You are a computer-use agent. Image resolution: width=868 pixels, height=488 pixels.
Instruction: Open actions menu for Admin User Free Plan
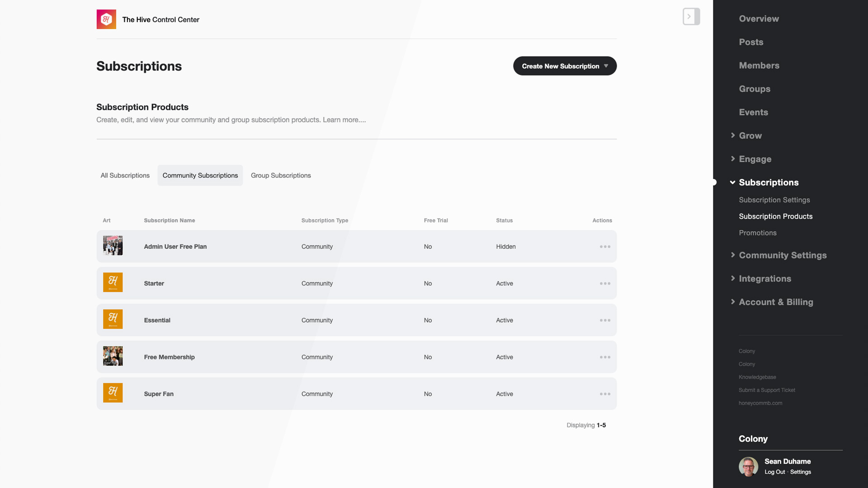(x=605, y=247)
